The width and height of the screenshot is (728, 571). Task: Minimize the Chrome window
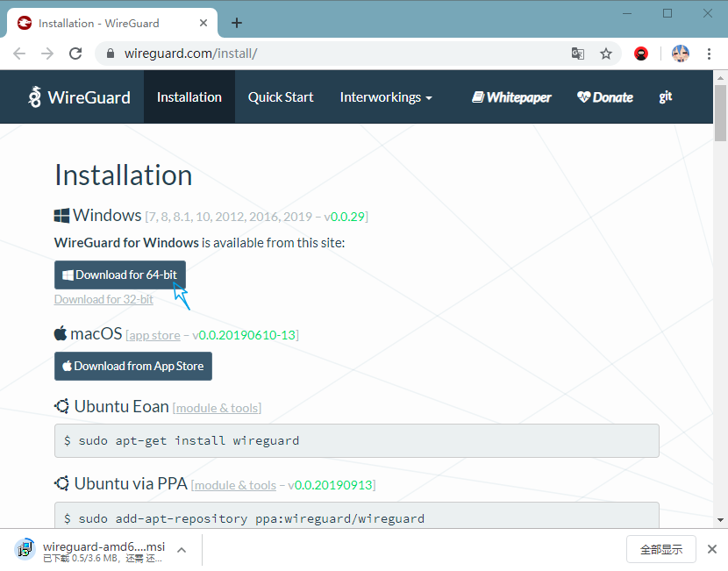[627, 13]
